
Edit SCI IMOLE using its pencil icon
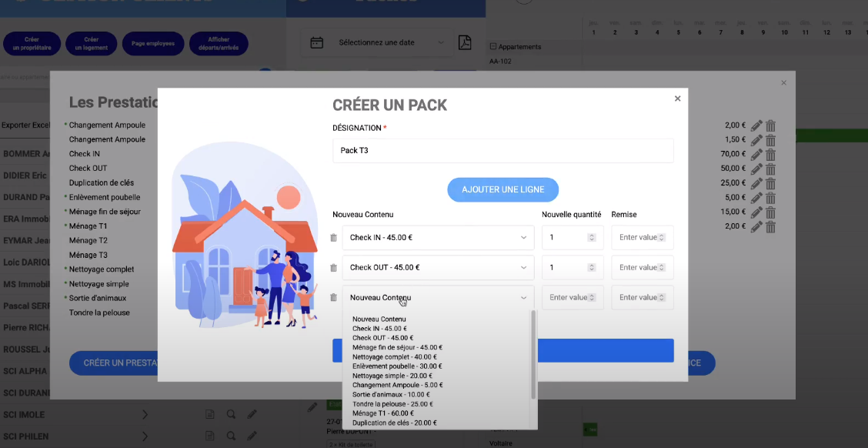252,414
